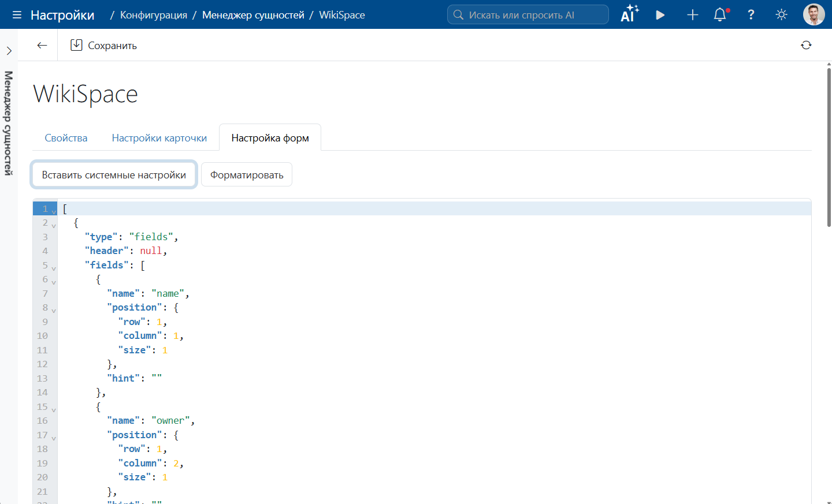Toggle light/dark theme sun icon

click(782, 15)
